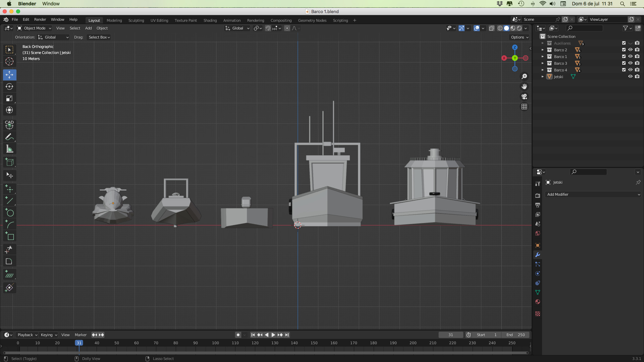
Task: Click the zoom view magnifier gizmo
Action: click(524, 76)
